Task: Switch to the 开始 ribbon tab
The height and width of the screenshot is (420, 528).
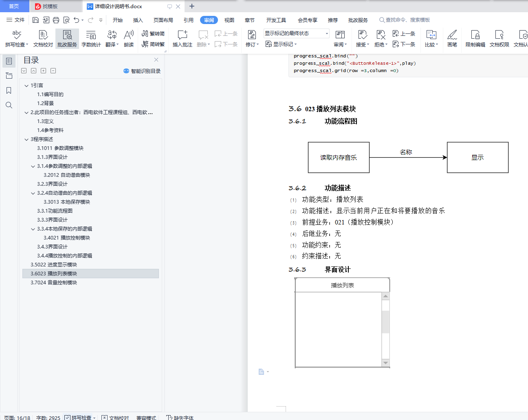Action: [118, 20]
